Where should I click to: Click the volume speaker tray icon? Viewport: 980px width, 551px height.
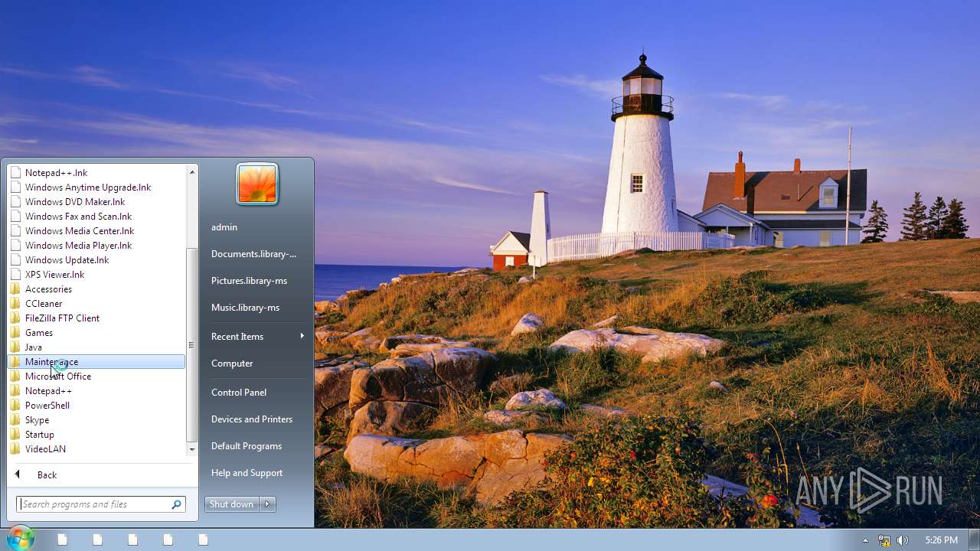[x=903, y=540]
